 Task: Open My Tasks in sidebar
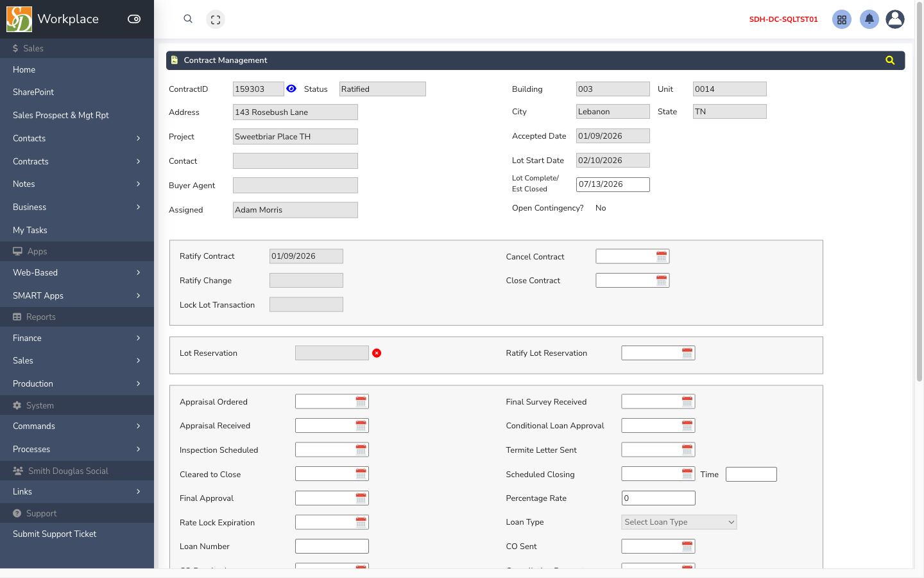point(77,230)
